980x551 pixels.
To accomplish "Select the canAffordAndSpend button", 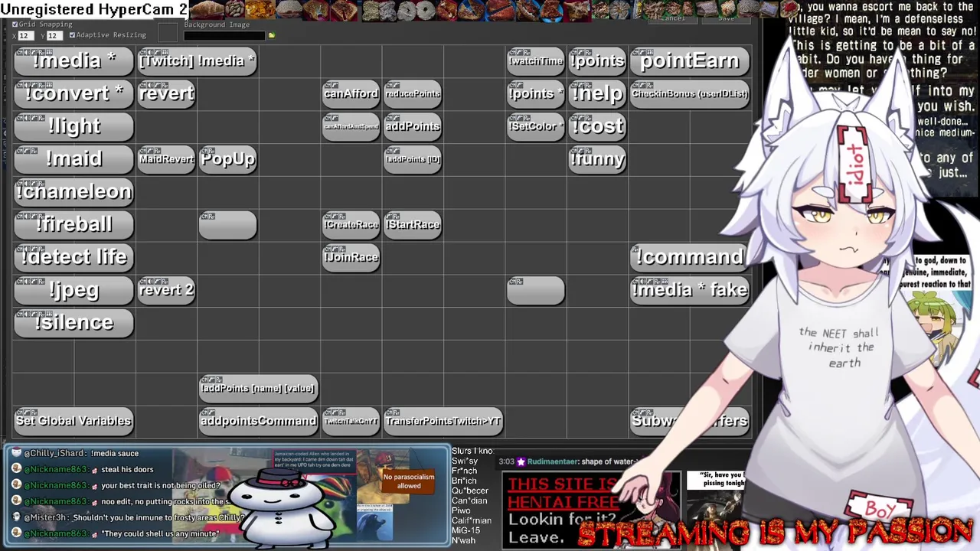I will (351, 126).
